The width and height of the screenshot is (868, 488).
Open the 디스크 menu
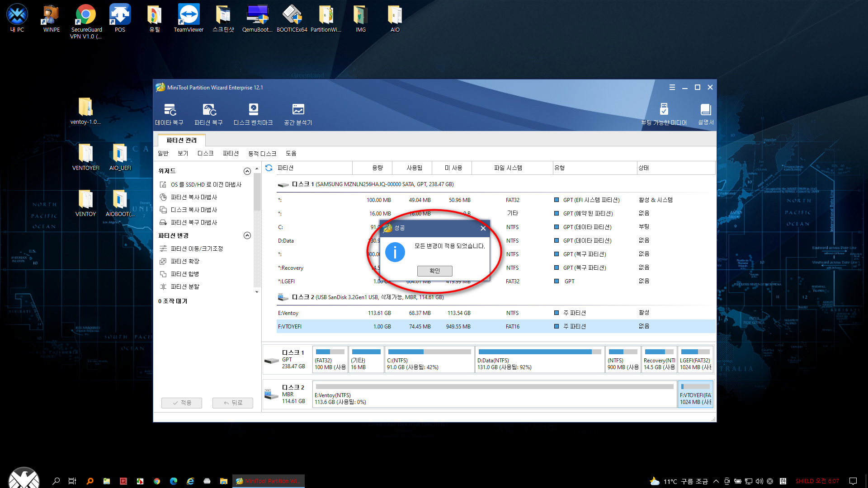coord(205,154)
